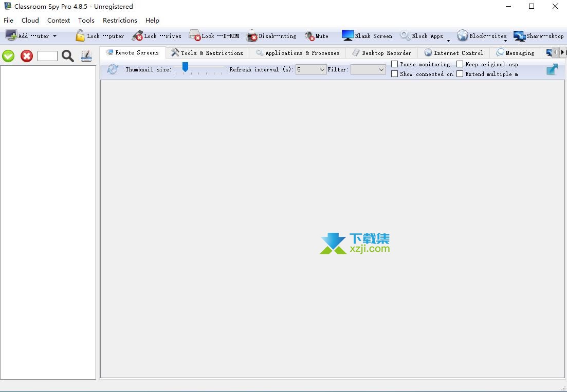Minimize the Classroom Spy Pro window
Viewport: 567px width, 392px height.
[508, 6]
